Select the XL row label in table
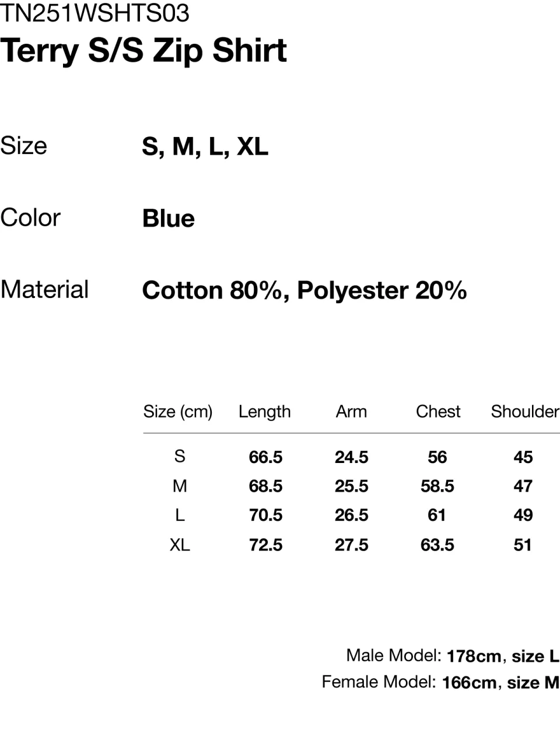This screenshot has width=560, height=747. (x=180, y=545)
